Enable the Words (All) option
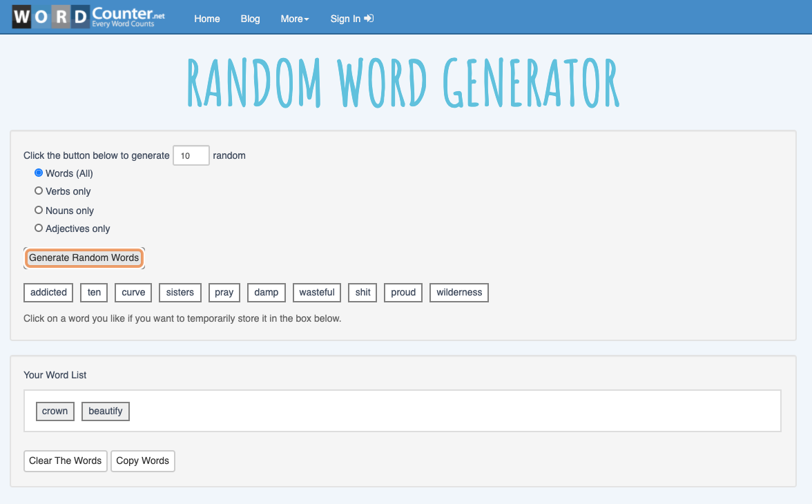Image resolution: width=812 pixels, height=504 pixels. coord(39,173)
